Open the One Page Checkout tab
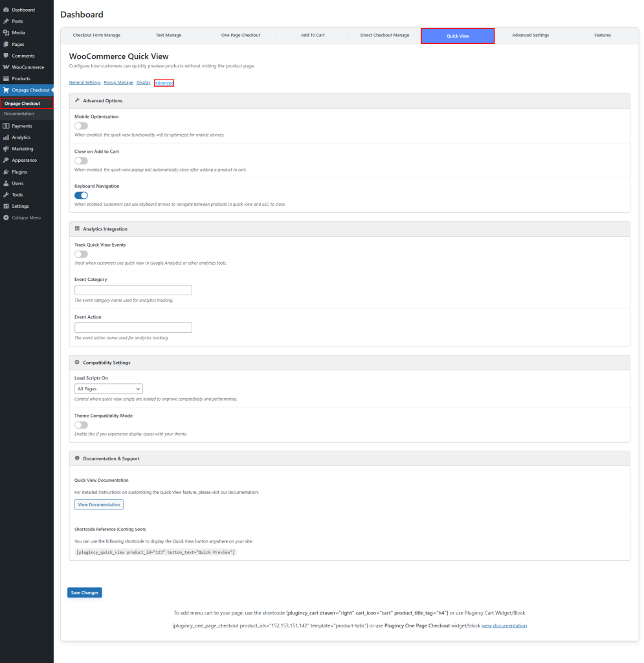The image size is (644, 663). point(240,36)
